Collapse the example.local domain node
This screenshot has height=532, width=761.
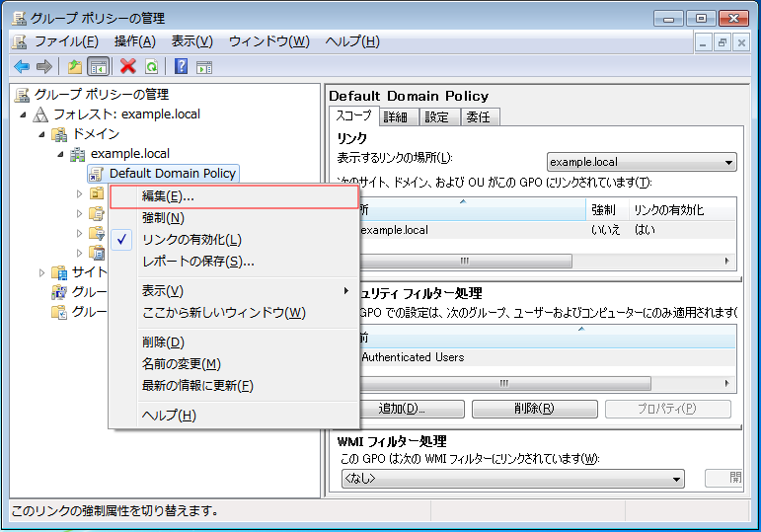pos(60,154)
